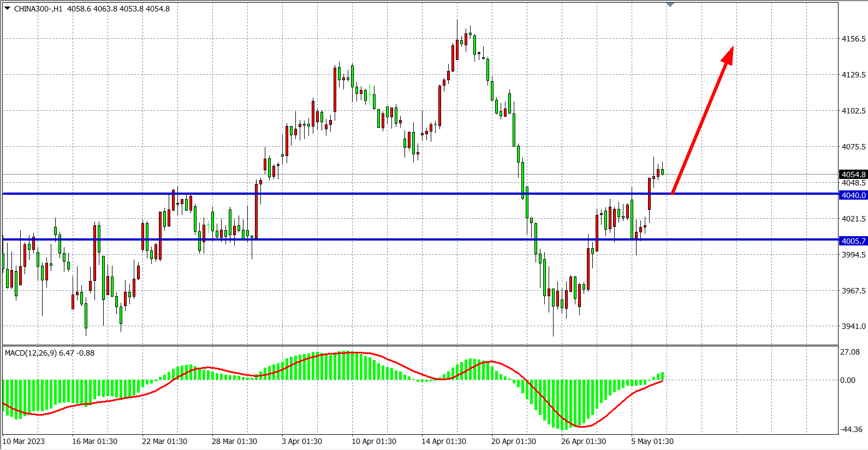
Task: Click the black 4054.8 current price tag
Action: point(853,175)
